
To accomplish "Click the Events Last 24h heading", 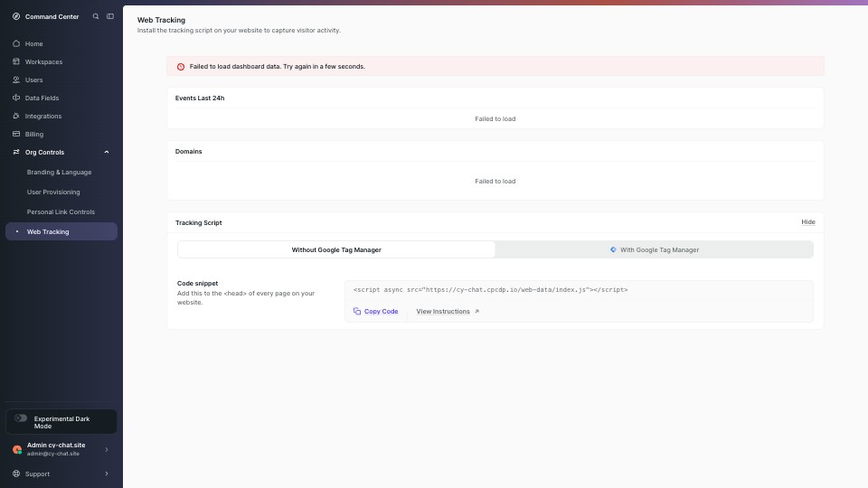I will pyautogui.click(x=200, y=98).
